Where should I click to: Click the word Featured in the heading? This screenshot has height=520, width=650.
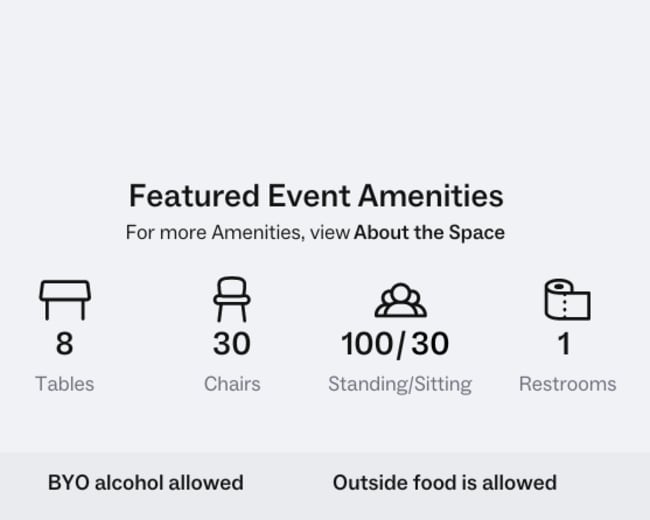(194, 196)
